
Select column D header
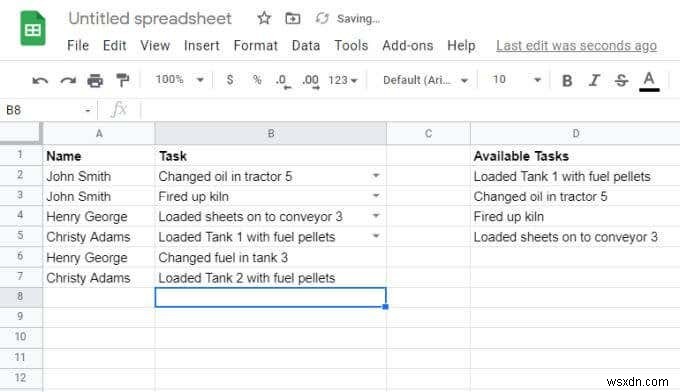(575, 134)
